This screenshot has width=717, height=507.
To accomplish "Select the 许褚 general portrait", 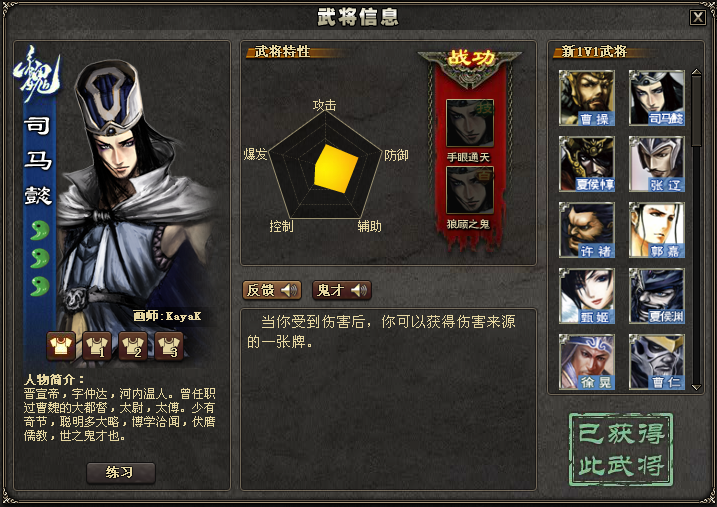I will [x=587, y=229].
